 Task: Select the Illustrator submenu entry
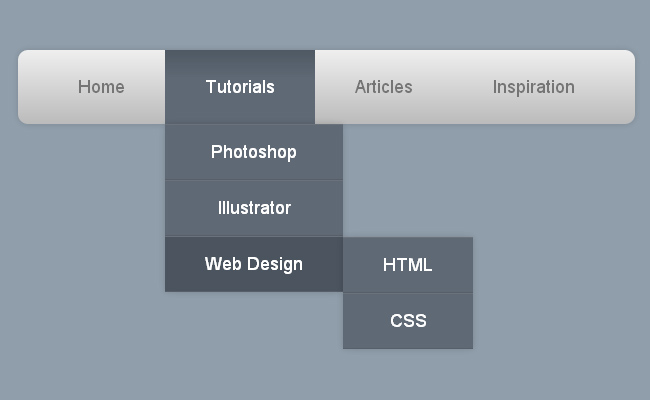tap(254, 208)
